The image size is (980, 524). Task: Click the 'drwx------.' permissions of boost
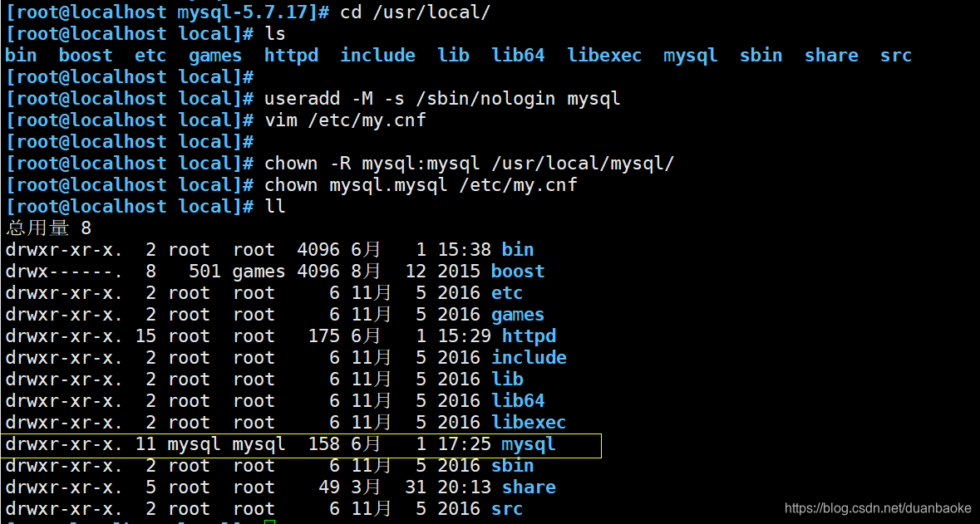point(64,271)
